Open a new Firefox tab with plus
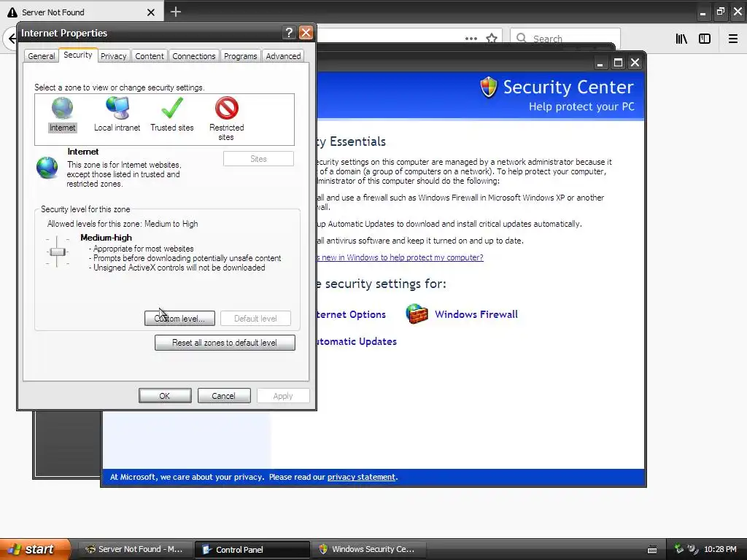 click(x=176, y=12)
